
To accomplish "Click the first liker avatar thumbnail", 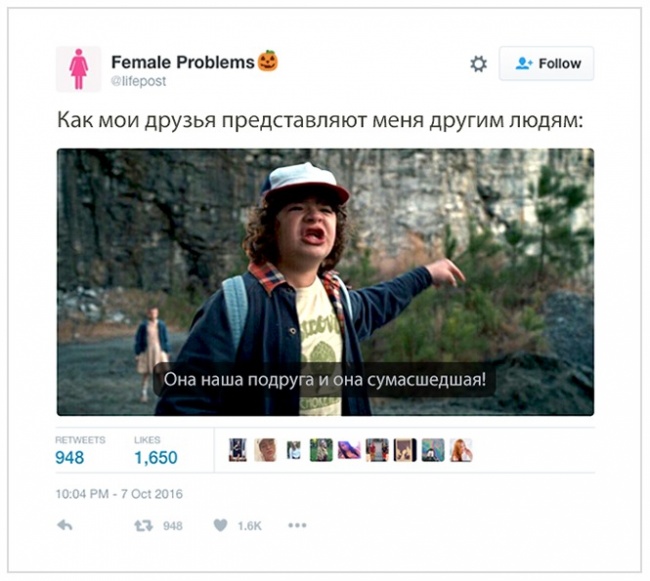I will coord(238,450).
